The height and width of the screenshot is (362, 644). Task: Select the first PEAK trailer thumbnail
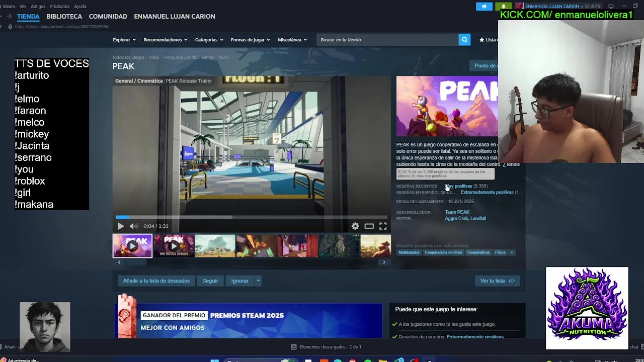coord(132,246)
